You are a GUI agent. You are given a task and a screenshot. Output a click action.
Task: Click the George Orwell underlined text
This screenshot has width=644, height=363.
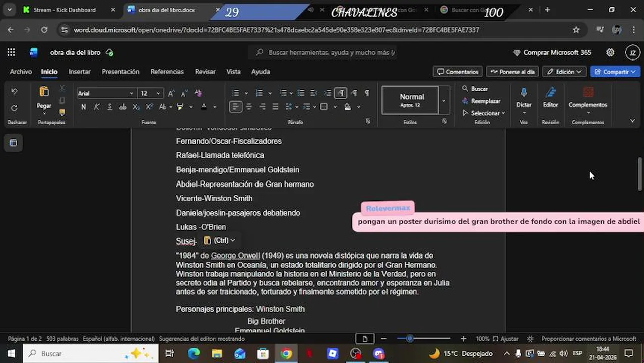[235, 256]
